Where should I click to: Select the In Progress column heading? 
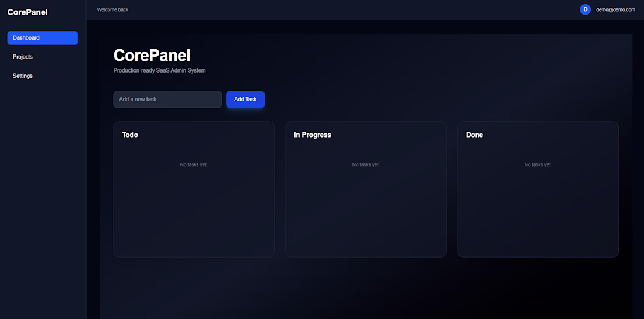point(312,135)
